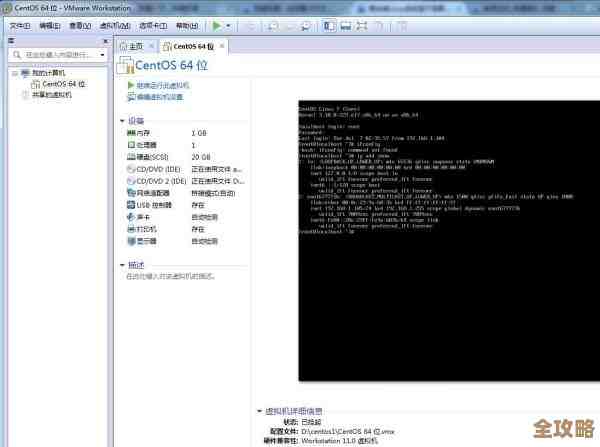600x447 pixels.
Task: Close the CentOS 64 位 tab
Action: pos(222,46)
